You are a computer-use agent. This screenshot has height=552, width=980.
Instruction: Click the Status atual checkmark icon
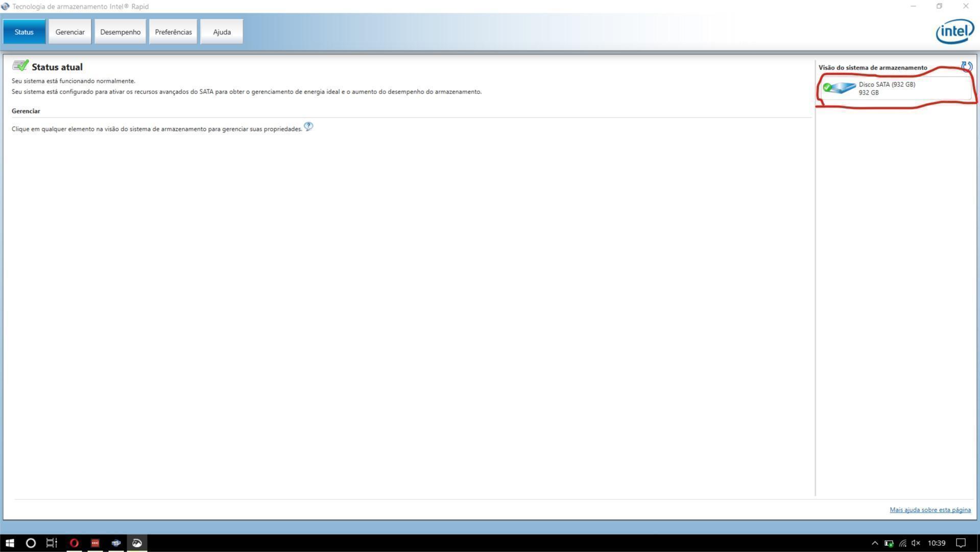pyautogui.click(x=20, y=65)
